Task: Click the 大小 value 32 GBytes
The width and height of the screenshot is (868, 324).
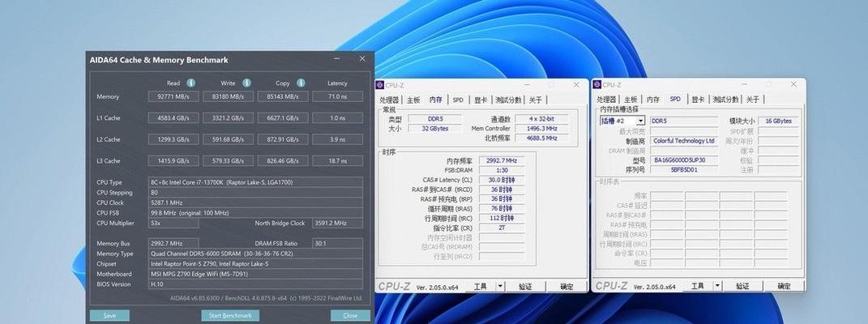Action: [434, 128]
